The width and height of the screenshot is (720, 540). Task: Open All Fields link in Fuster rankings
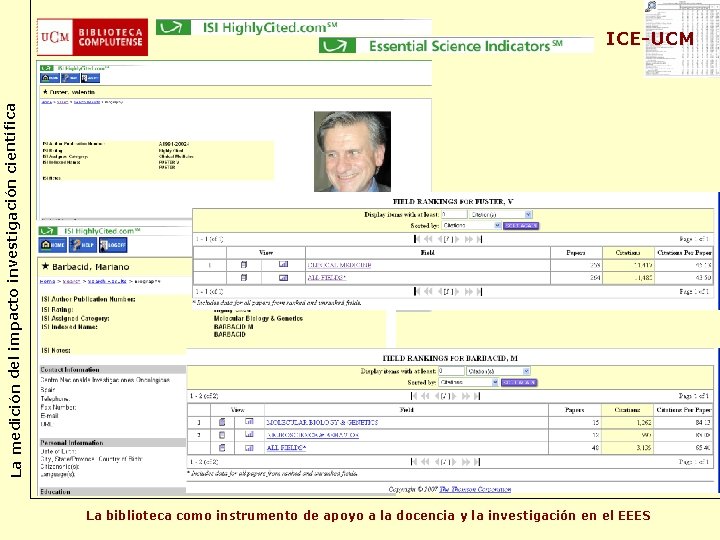[326, 277]
